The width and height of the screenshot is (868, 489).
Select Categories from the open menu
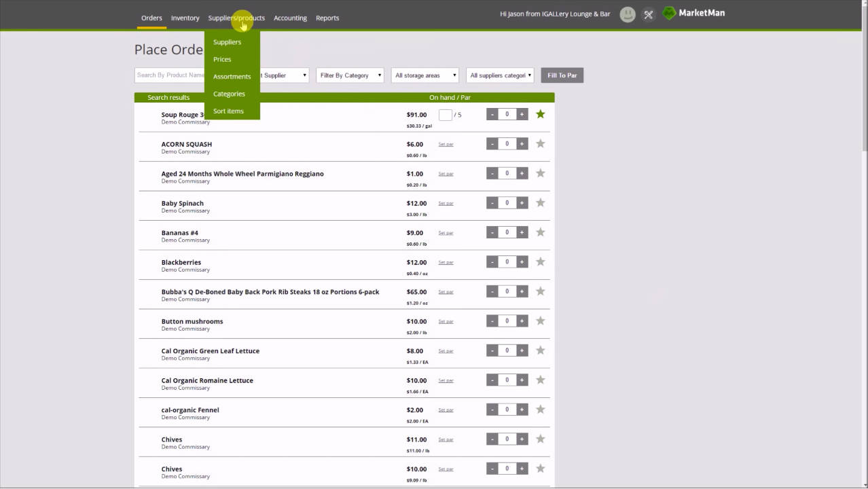tap(229, 94)
